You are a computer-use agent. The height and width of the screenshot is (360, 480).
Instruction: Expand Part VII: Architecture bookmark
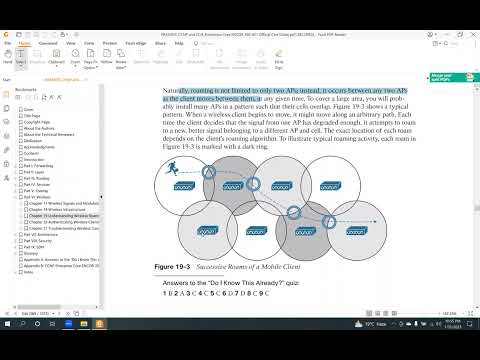pyautogui.click(x=16, y=235)
